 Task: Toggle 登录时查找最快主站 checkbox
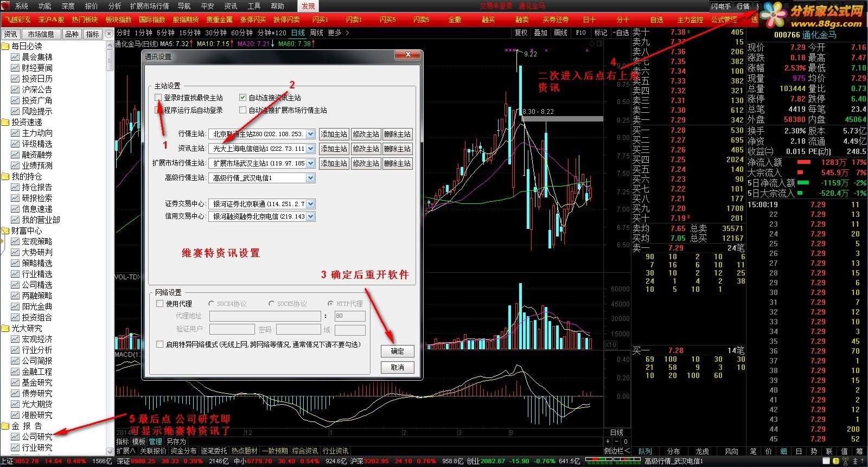[158, 98]
